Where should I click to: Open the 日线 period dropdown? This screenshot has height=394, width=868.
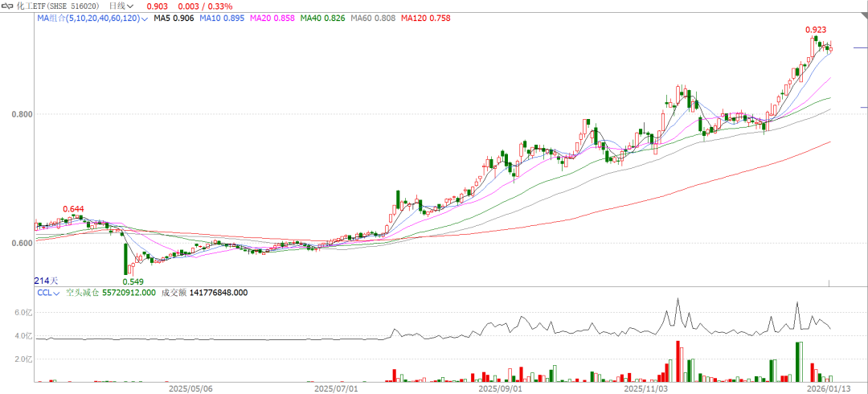(121, 6)
